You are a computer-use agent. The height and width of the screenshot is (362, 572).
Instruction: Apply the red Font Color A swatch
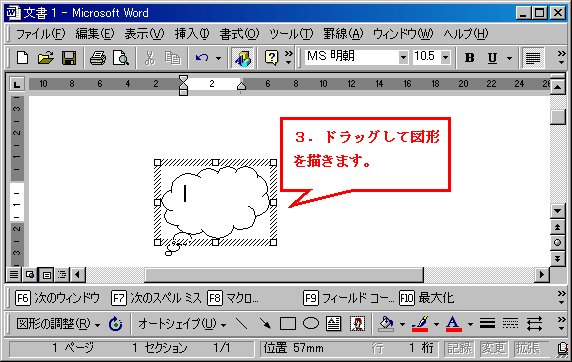coord(453,323)
